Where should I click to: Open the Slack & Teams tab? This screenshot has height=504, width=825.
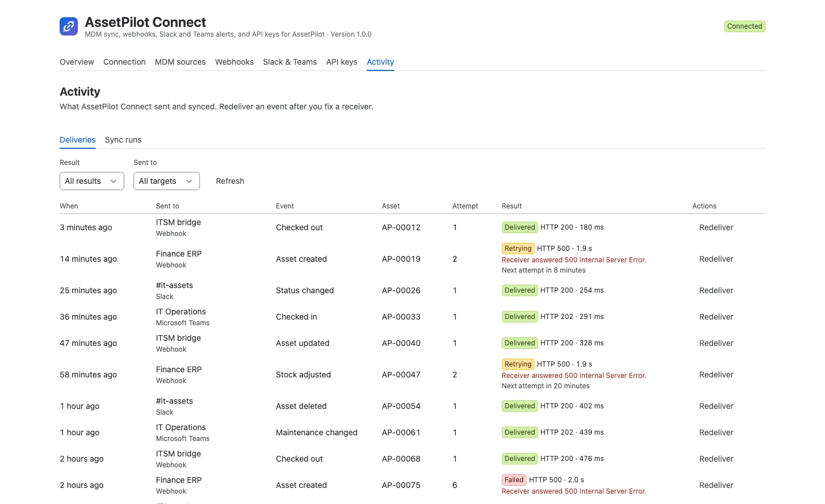(290, 62)
